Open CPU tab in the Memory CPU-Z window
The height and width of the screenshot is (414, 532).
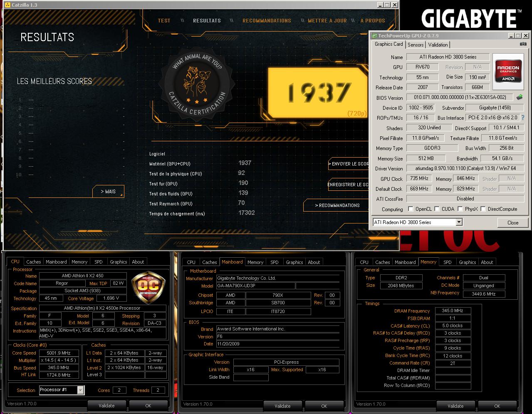364,262
